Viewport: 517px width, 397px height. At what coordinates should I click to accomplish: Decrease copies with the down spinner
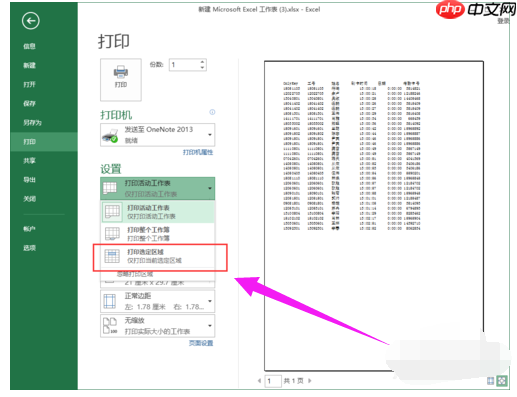tap(202, 68)
